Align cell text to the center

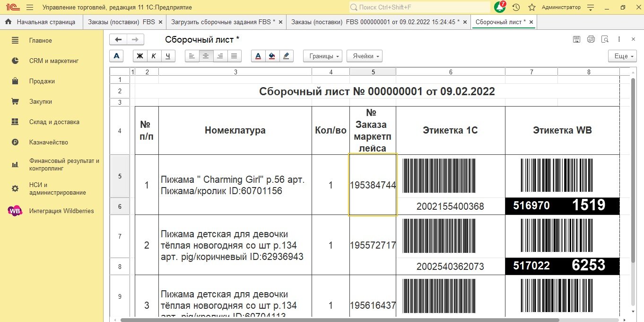point(206,56)
